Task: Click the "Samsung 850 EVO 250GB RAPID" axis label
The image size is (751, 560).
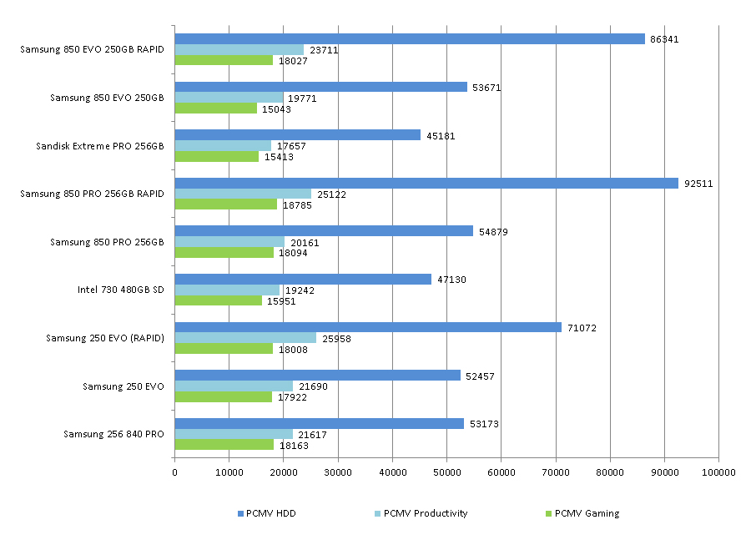Action: [92, 49]
